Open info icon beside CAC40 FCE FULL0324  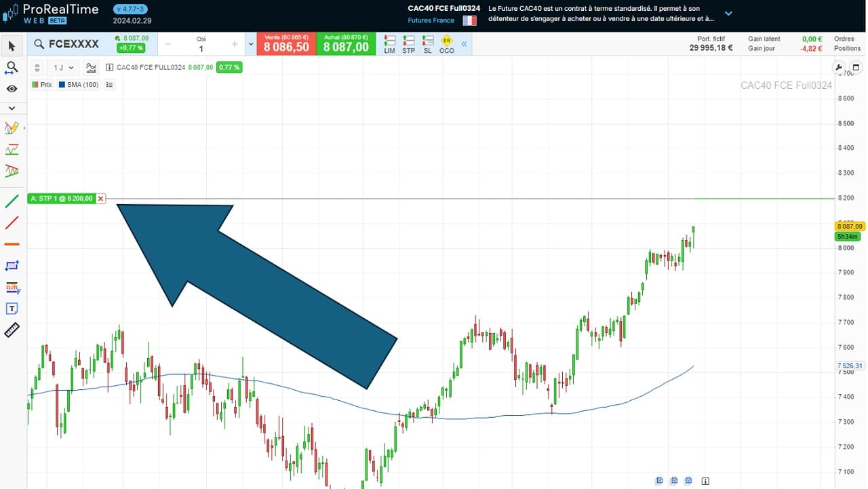click(109, 67)
